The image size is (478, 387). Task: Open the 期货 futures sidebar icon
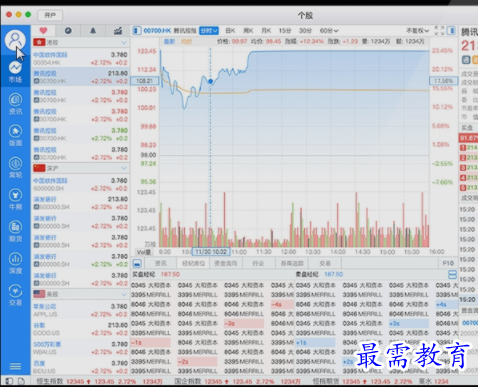coord(15,231)
